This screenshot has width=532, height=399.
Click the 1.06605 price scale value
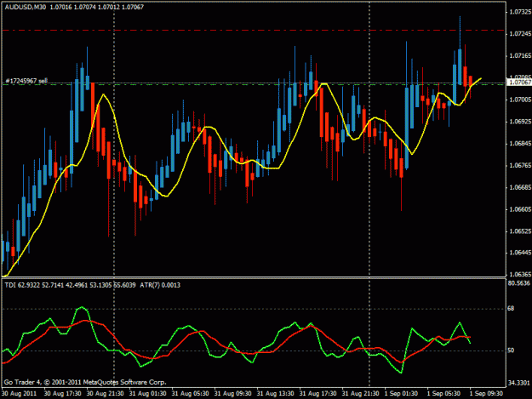pos(520,209)
